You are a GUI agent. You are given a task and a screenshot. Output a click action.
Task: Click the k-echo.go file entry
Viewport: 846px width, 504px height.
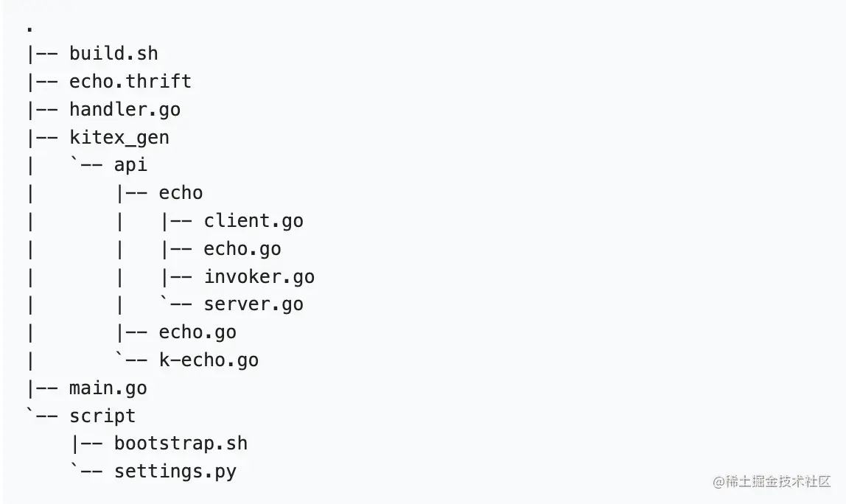pyautogui.click(x=209, y=360)
